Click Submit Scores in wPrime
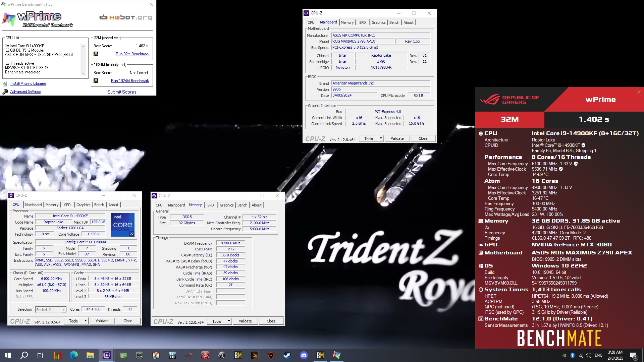The image size is (644, 362). [x=122, y=92]
